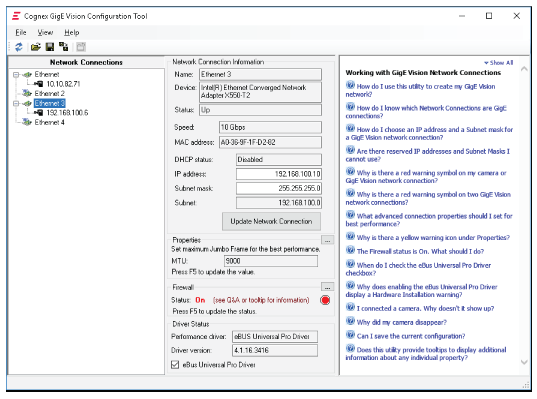Open 'Why is there a red warning symbol on my camera' link

[x=426, y=176]
